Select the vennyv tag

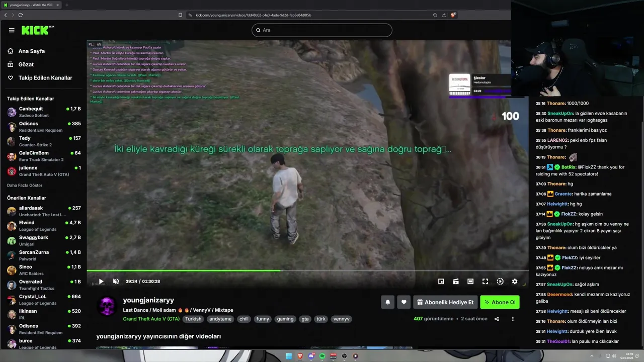(x=341, y=319)
